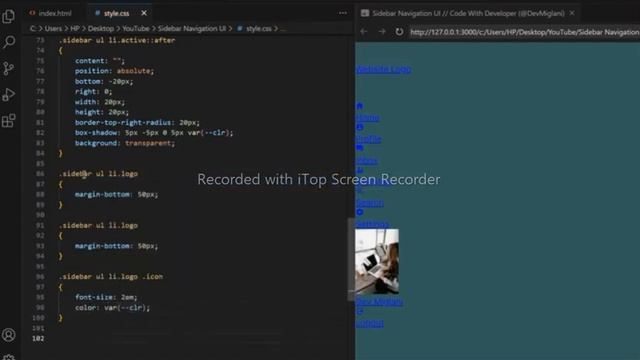Click the Users breadcrumb segment
The image size is (640, 360).
click(x=53, y=29)
